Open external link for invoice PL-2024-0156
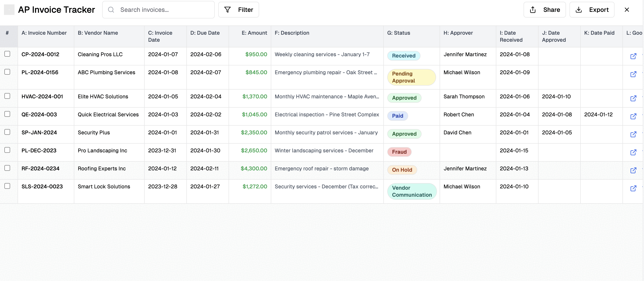The height and width of the screenshot is (281, 644). [x=633, y=74]
